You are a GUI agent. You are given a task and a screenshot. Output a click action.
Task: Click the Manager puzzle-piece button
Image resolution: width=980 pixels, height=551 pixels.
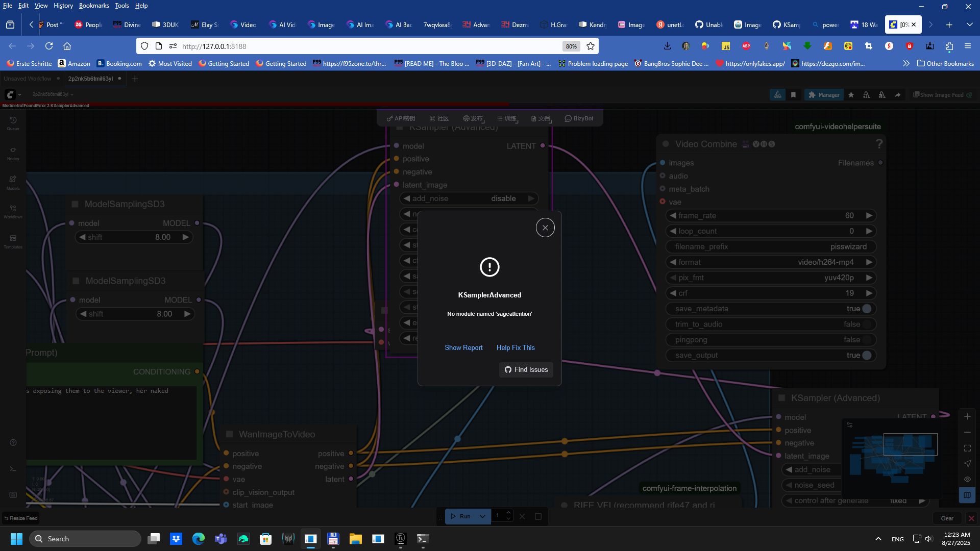[823, 95]
